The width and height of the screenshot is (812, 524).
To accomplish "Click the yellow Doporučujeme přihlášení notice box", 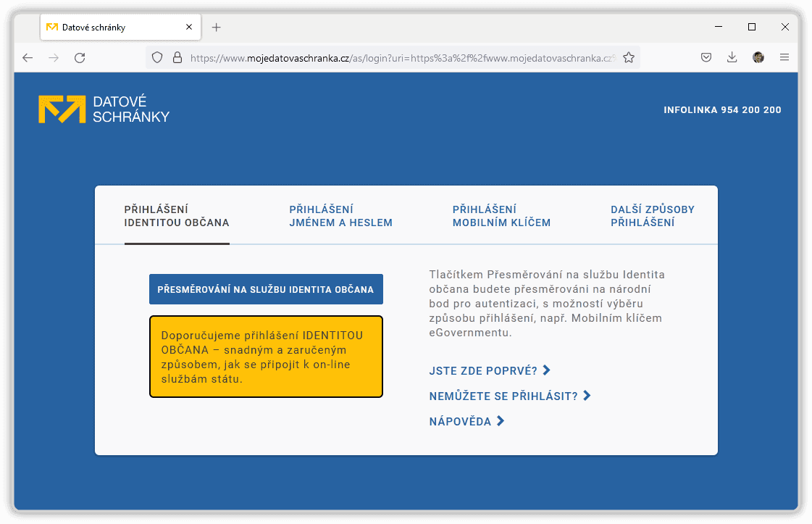I will coord(266,357).
